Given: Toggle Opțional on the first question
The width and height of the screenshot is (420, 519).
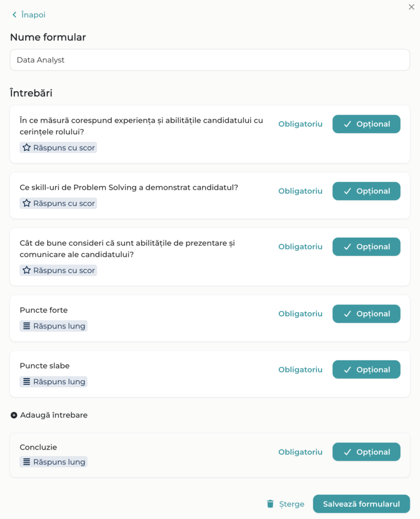Looking at the screenshot, I should (366, 124).
